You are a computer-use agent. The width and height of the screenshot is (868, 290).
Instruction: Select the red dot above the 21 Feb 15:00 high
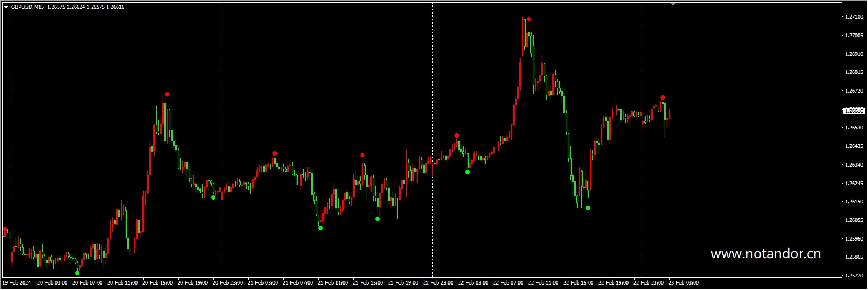(x=362, y=155)
